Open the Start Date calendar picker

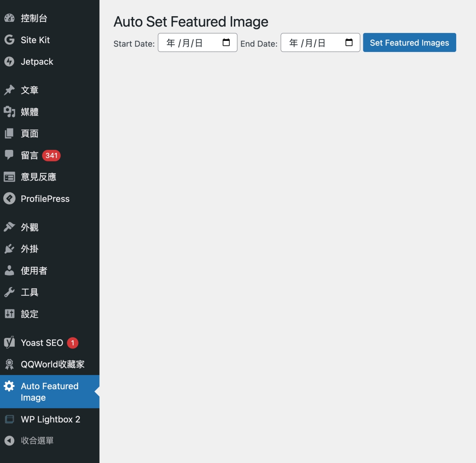(x=226, y=43)
